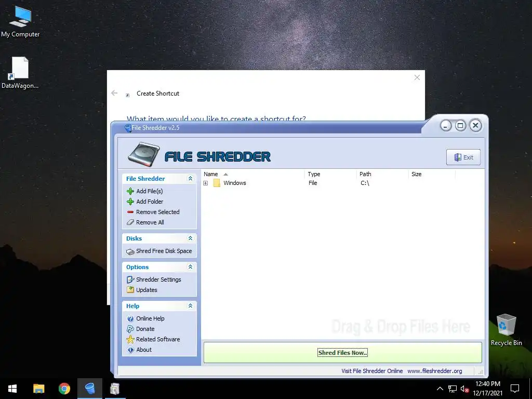Launch Google Chrome from the taskbar

64,389
